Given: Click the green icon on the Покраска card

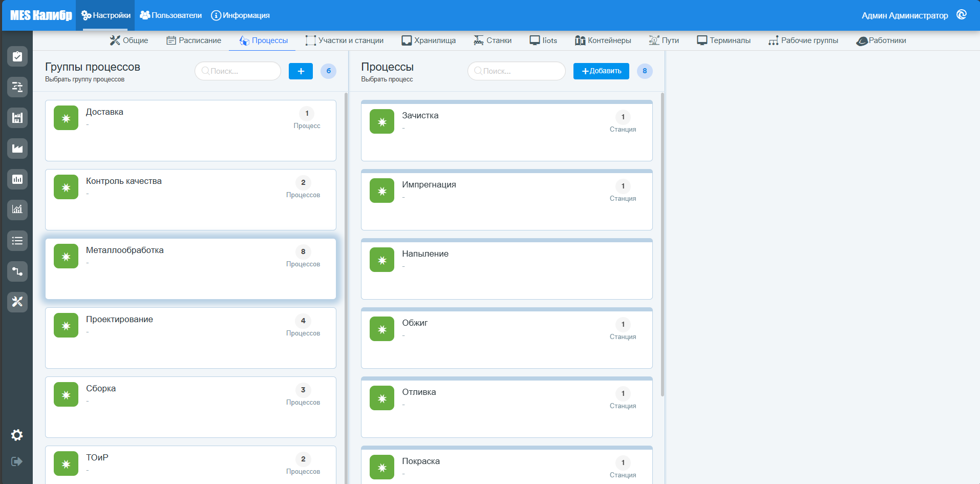Looking at the screenshot, I should 382,467.
